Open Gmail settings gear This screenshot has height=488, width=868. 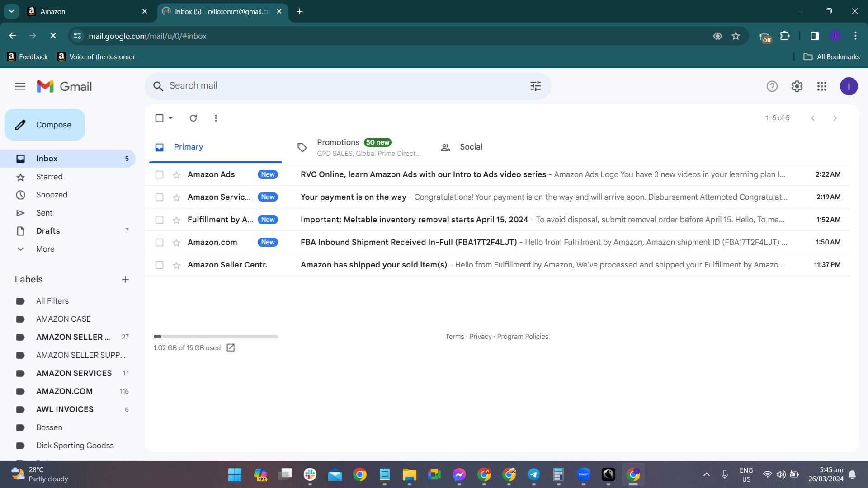coord(797,86)
